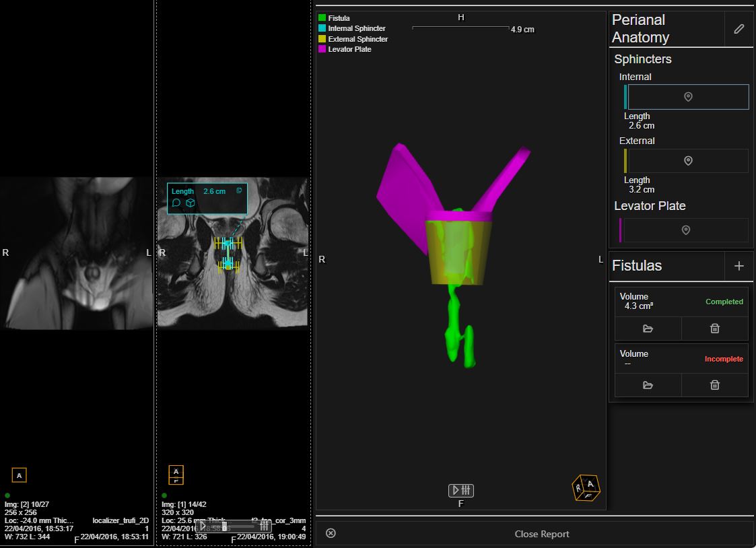Image resolution: width=756 pixels, height=548 pixels.
Task: Click the green Fistula legend swatch
Action: coord(322,18)
